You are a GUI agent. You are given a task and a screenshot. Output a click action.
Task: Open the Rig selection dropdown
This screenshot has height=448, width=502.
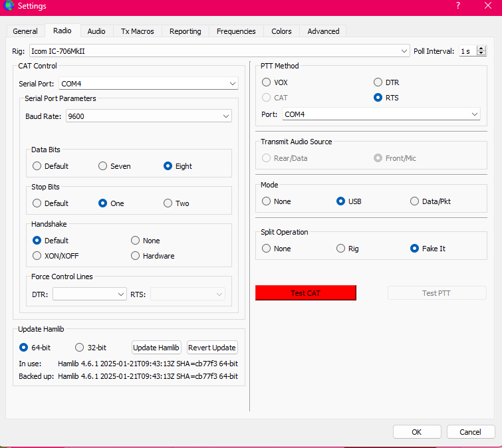click(219, 51)
